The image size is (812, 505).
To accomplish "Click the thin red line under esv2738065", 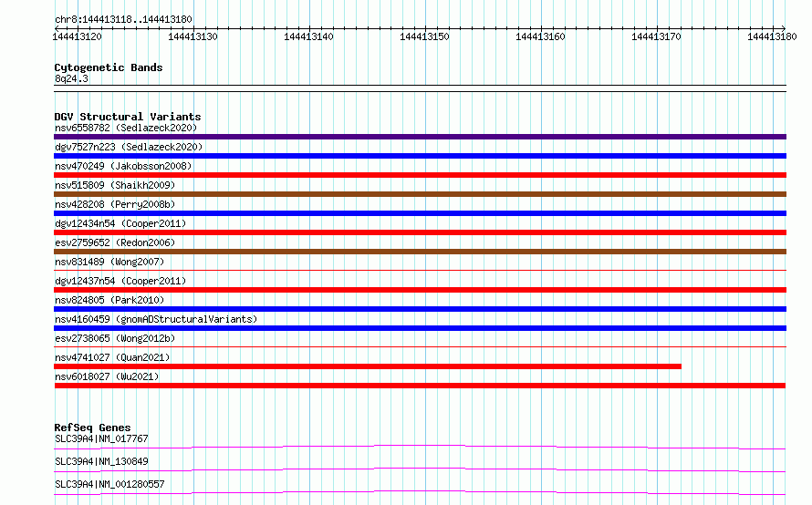I will point(420,346).
